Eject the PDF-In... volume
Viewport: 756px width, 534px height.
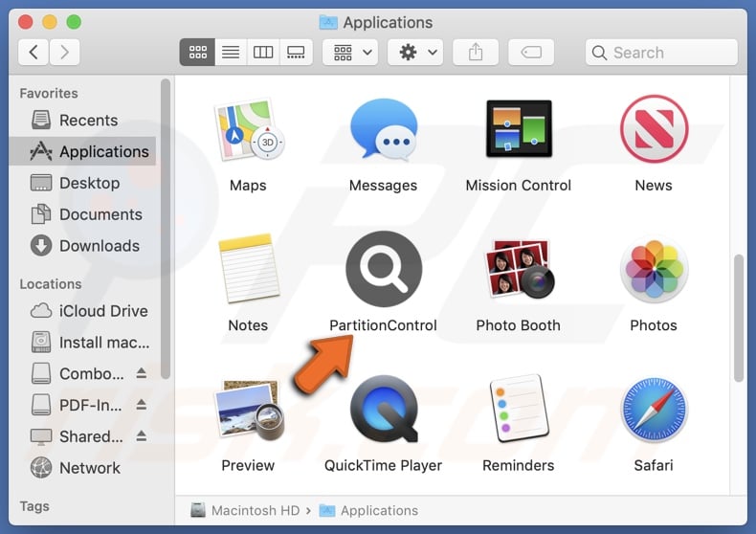(x=142, y=405)
